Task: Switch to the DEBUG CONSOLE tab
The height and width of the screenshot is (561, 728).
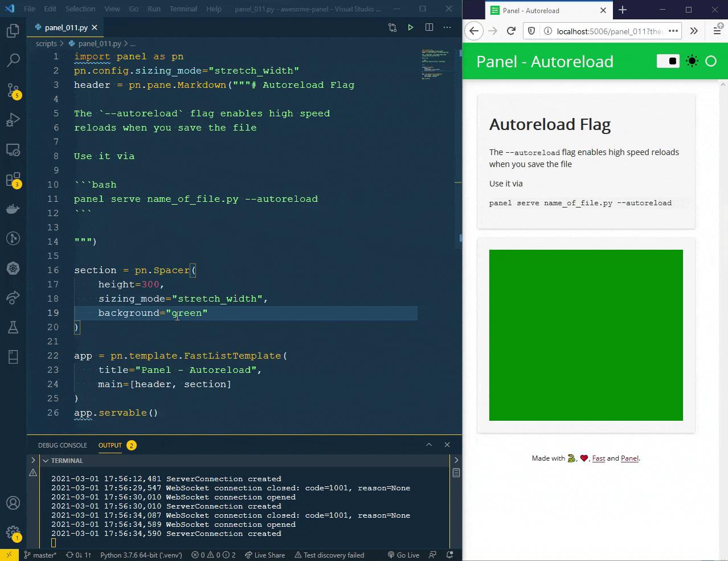Action: [62, 445]
